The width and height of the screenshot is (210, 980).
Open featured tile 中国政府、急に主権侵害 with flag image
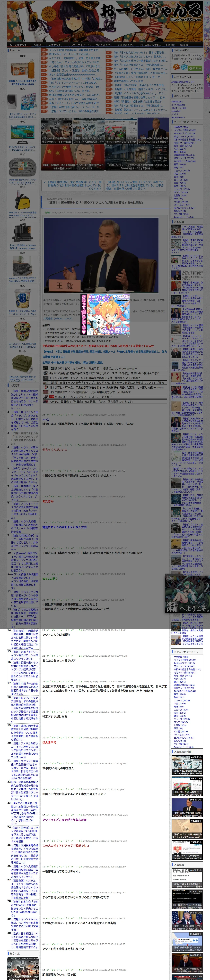pyautogui.click(x=73, y=157)
